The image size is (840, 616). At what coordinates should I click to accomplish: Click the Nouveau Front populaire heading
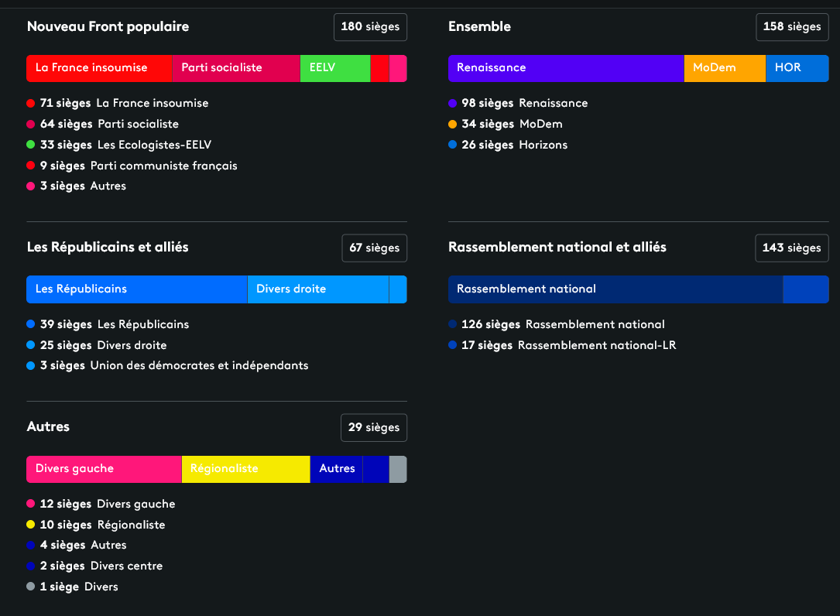pos(108,27)
